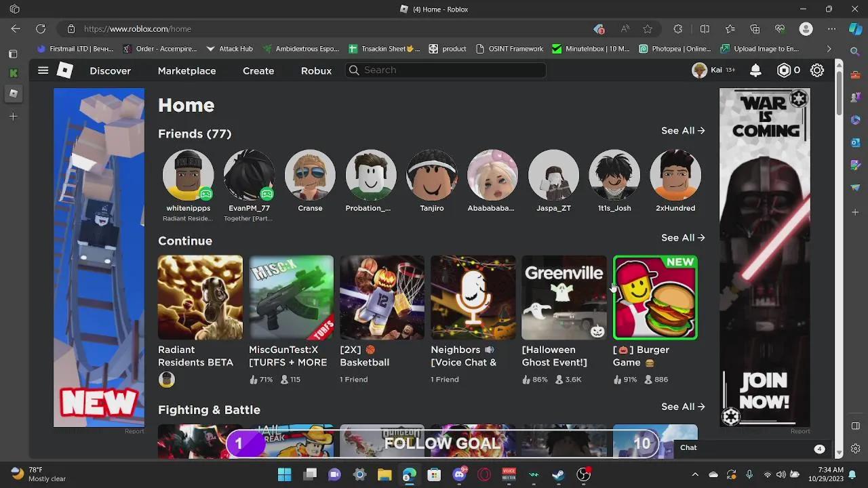Open the Neighbors Voice Chat game tile

tap(473, 298)
